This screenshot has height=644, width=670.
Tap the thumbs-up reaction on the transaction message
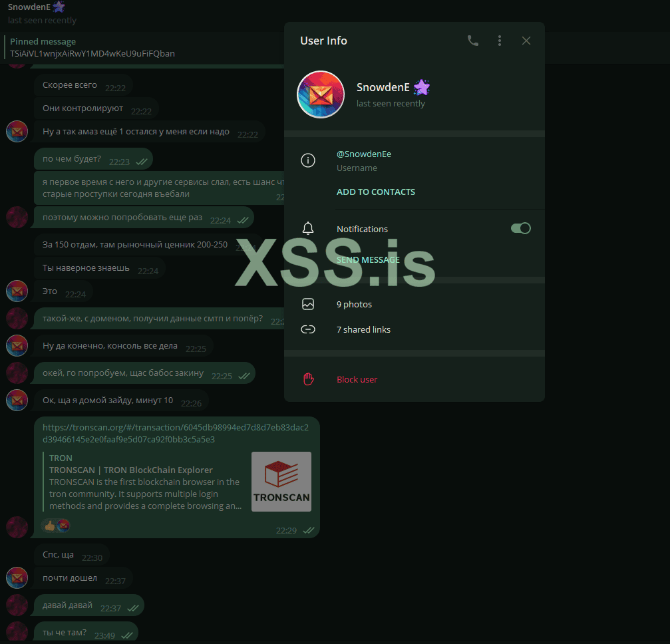(x=49, y=525)
